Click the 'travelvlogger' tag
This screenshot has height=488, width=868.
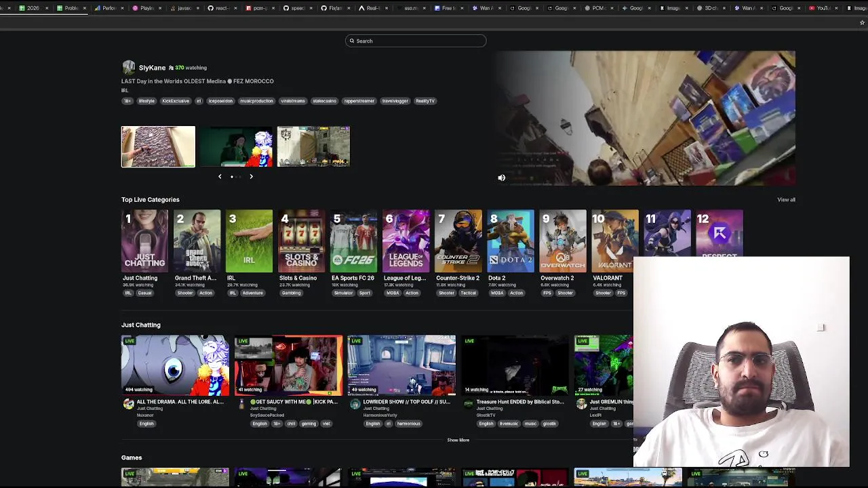pos(395,101)
